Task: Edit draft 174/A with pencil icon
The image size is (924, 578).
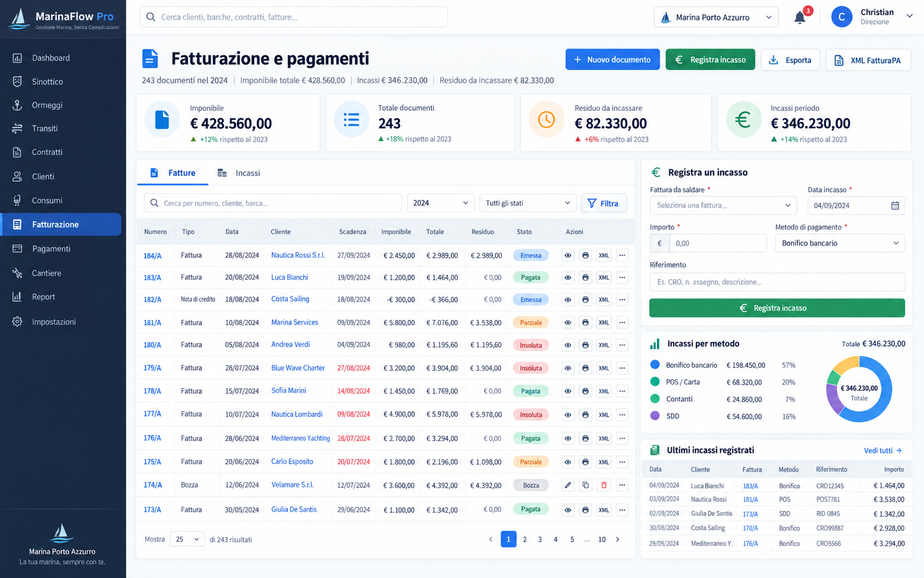Action: point(568,485)
